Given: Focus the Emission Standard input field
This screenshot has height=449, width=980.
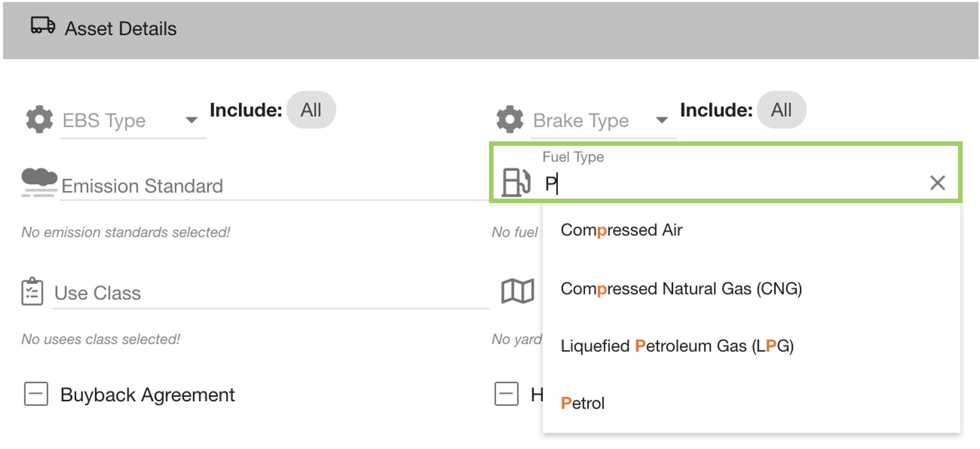Looking at the screenshot, I should [274, 186].
